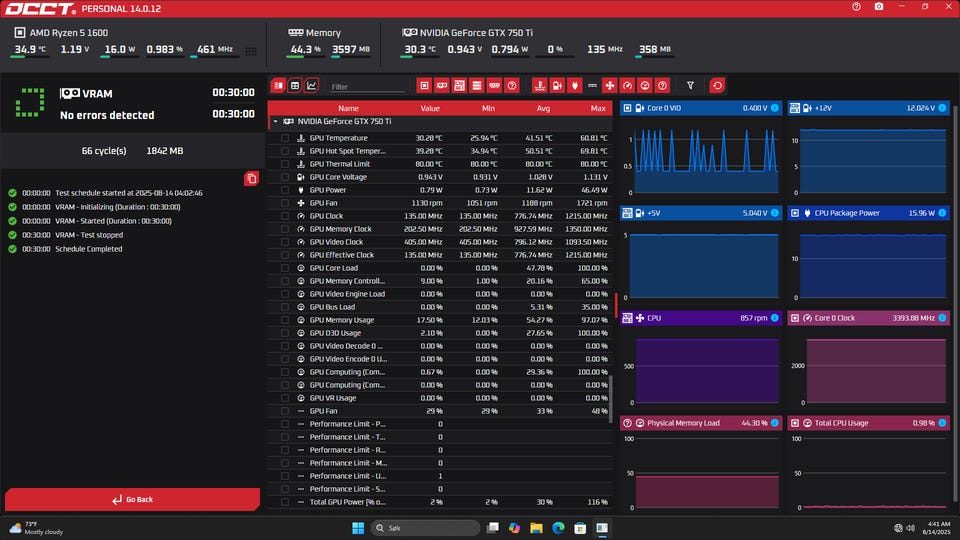This screenshot has height=540, width=960.
Task: Click the sensor Filter text field
Action: click(365, 87)
